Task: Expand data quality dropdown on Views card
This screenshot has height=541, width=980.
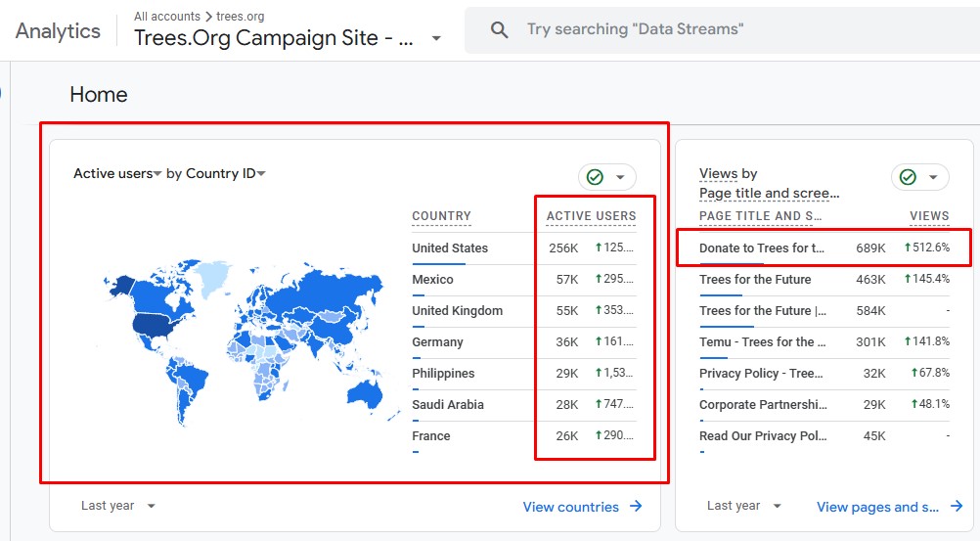Action: coord(933,177)
